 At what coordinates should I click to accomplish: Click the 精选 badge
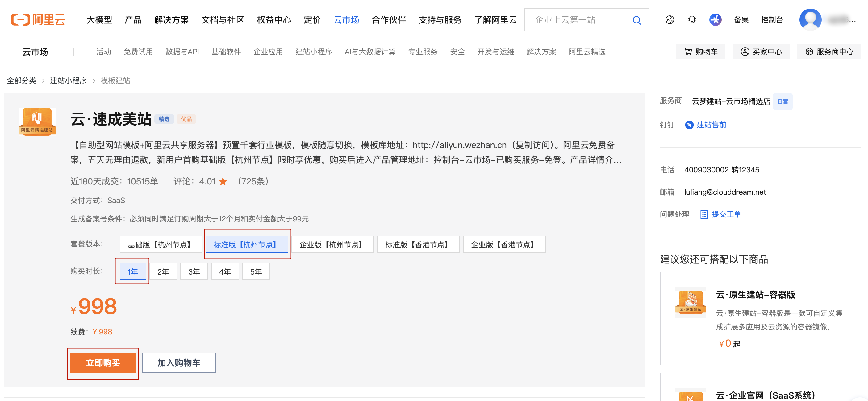pyautogui.click(x=164, y=119)
